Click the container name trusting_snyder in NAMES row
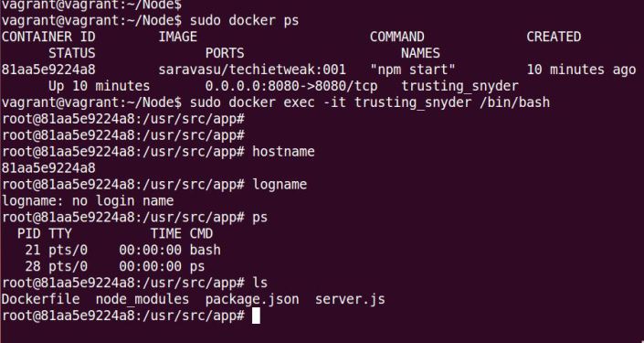 click(x=460, y=86)
